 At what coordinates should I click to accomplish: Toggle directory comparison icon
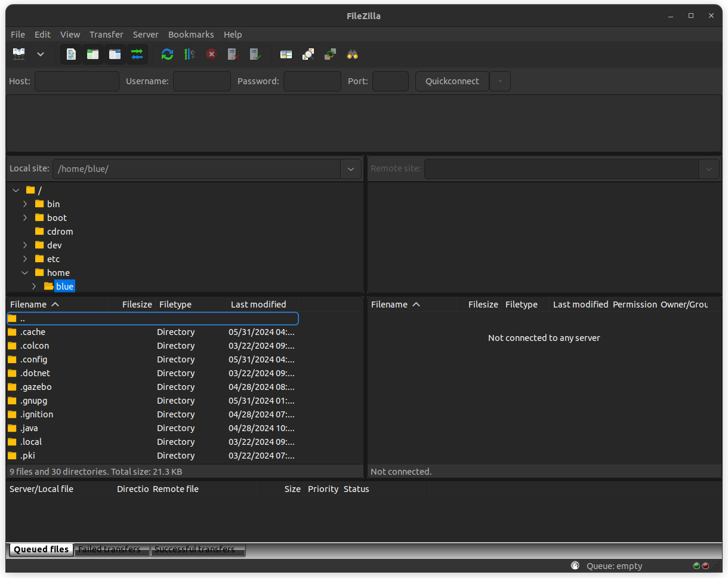[308, 54]
